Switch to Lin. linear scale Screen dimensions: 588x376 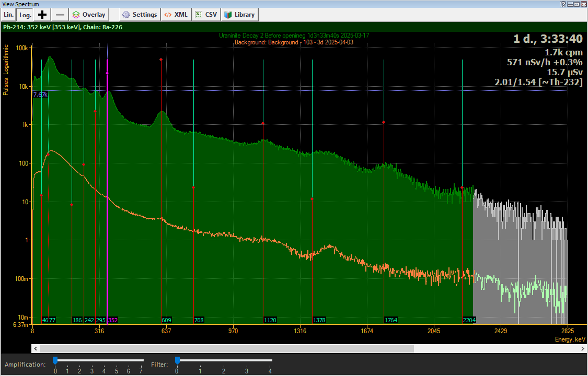coord(8,15)
